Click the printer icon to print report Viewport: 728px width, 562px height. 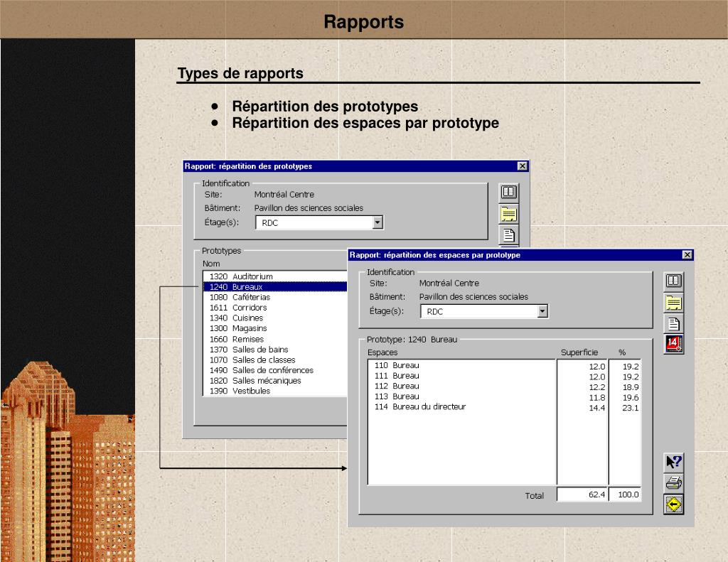pyautogui.click(x=674, y=483)
